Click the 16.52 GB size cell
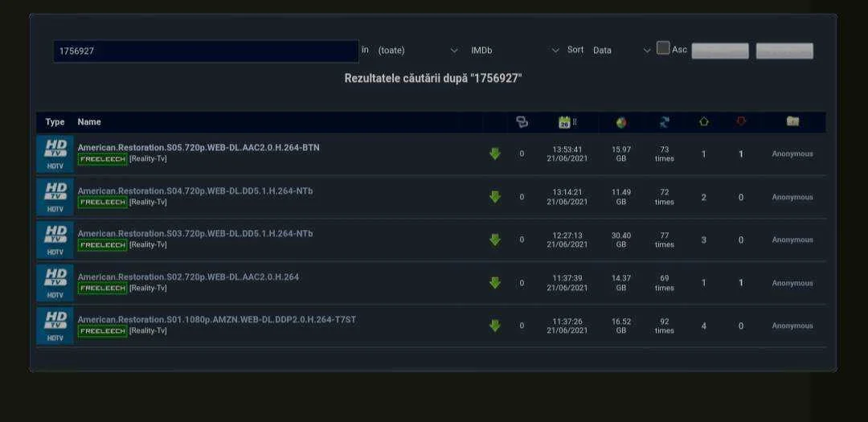The height and width of the screenshot is (422, 868). pos(621,326)
